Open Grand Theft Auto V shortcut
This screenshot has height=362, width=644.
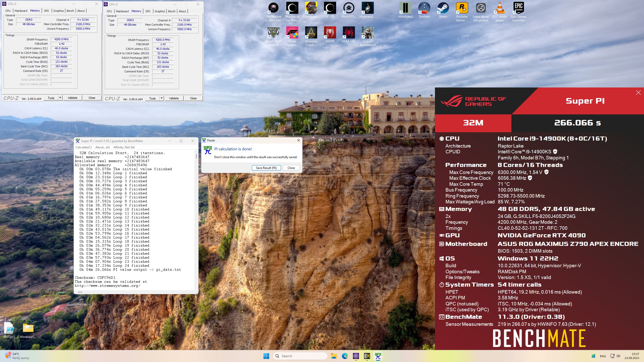click(273, 36)
